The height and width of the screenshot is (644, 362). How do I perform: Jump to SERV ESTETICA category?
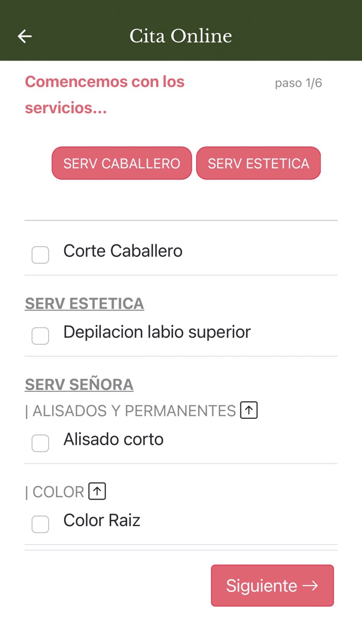259,164
